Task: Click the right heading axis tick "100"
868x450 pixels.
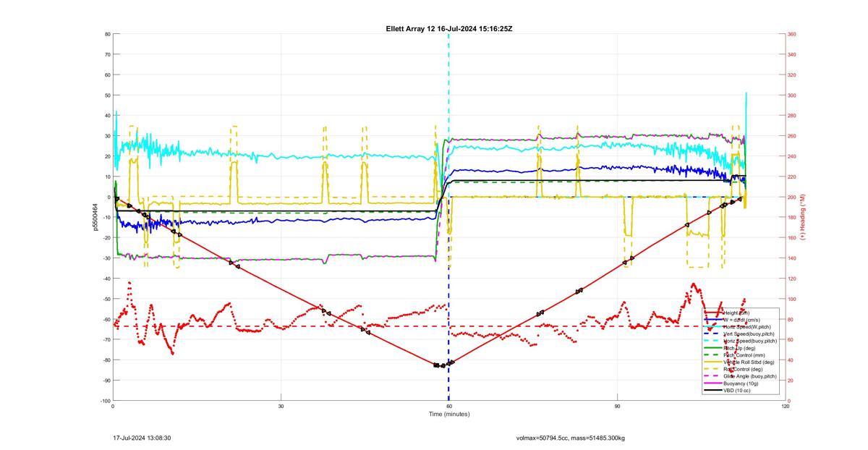Action: coord(792,299)
